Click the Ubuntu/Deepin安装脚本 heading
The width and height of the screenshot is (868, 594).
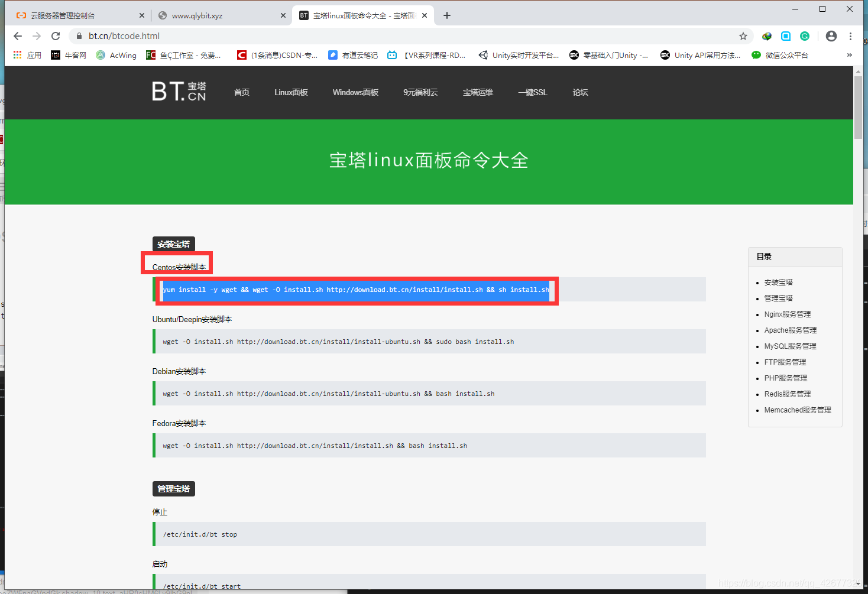tap(192, 319)
